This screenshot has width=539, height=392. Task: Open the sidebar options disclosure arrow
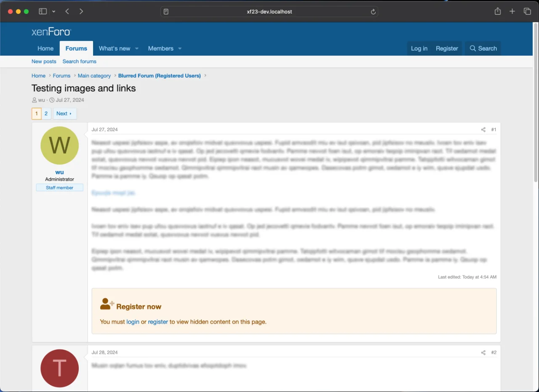pos(53,11)
